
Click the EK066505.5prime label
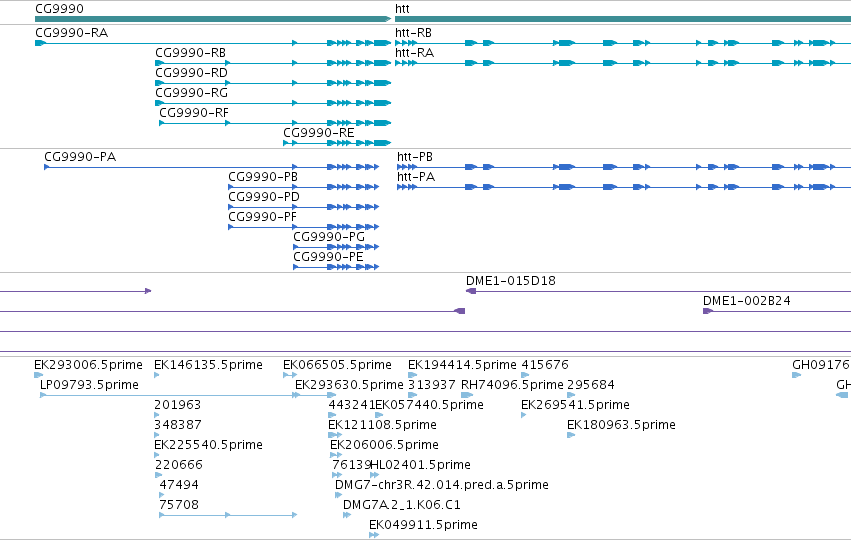click(x=338, y=365)
